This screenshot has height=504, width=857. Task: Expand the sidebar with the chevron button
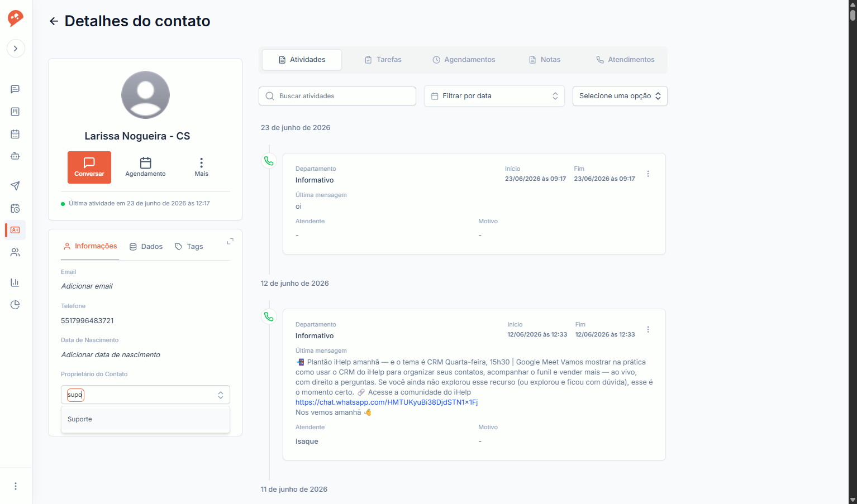coord(16,49)
